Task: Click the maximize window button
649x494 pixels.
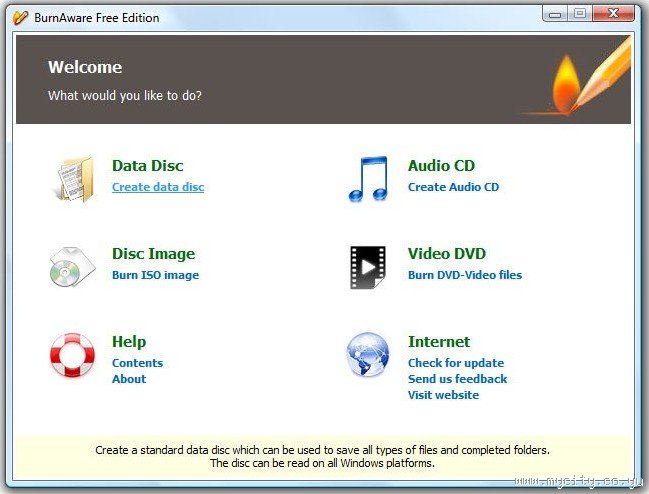Action: pyautogui.click(x=579, y=14)
